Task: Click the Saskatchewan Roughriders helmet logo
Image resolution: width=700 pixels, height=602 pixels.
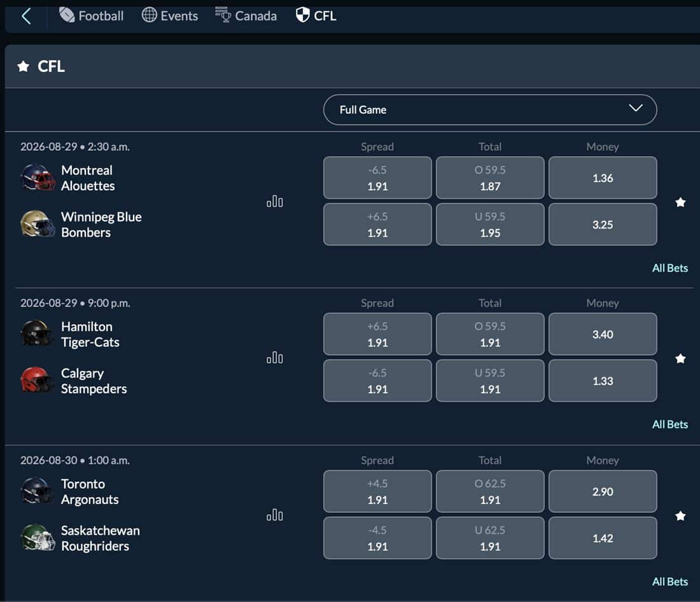Action: click(38, 537)
